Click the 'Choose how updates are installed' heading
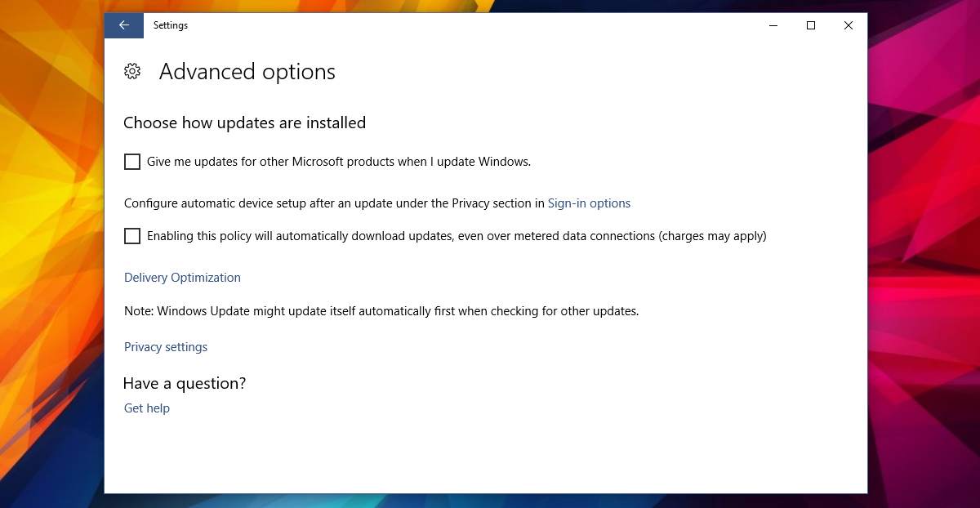 click(244, 123)
